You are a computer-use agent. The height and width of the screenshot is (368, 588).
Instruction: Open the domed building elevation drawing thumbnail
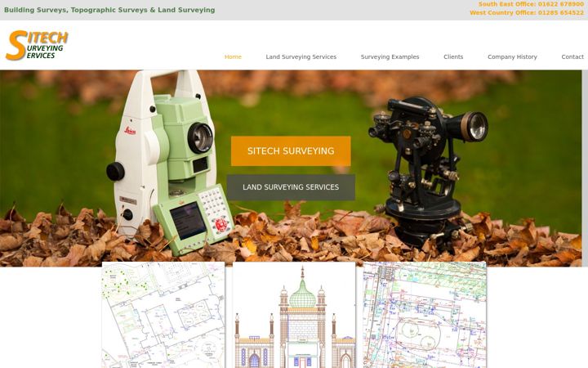click(x=294, y=315)
